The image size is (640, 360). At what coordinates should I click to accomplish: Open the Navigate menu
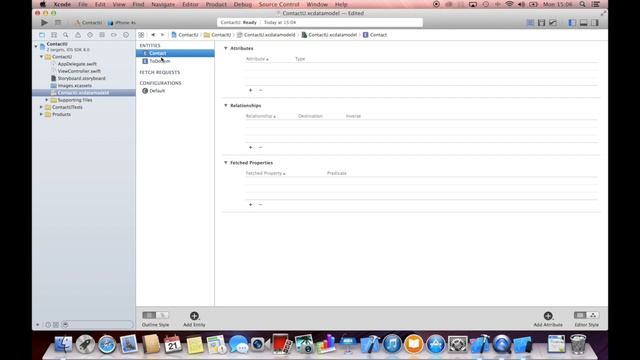163,4
